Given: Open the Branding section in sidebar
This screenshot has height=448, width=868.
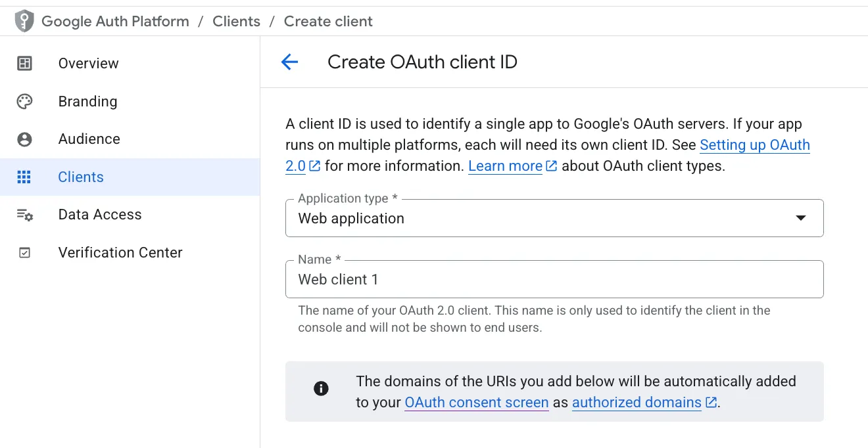Looking at the screenshot, I should tap(87, 101).
